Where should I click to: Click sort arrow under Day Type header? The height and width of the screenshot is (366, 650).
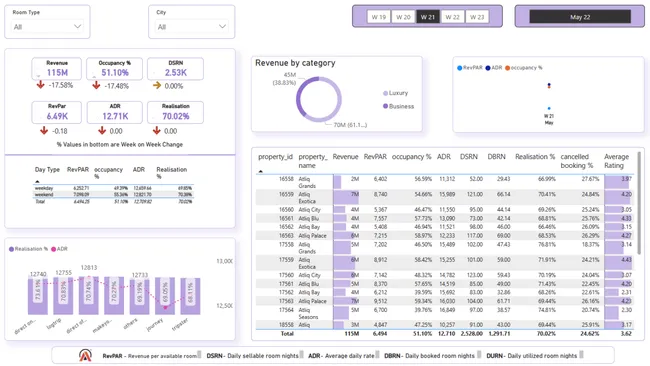click(x=37, y=182)
